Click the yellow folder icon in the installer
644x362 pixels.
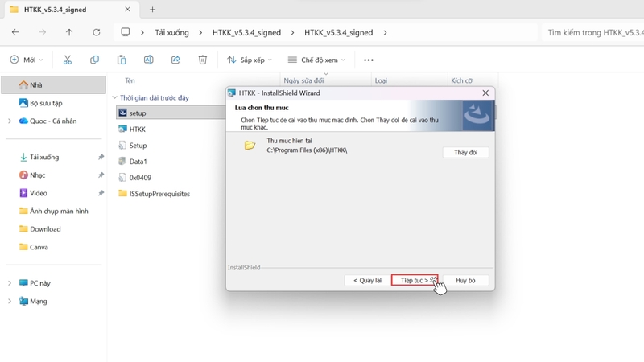point(250,146)
